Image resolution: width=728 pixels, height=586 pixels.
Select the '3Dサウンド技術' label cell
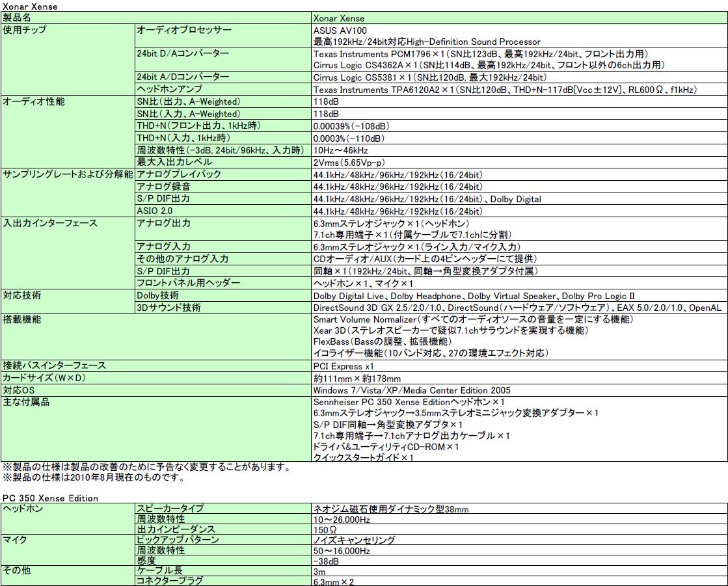point(223,308)
